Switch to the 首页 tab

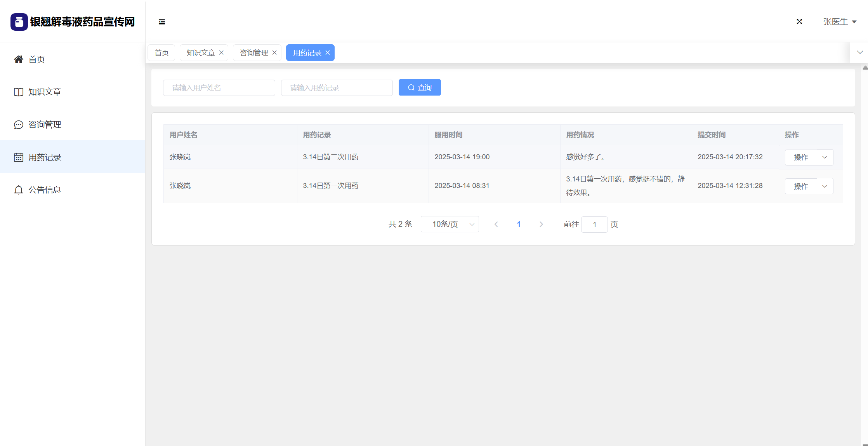161,53
